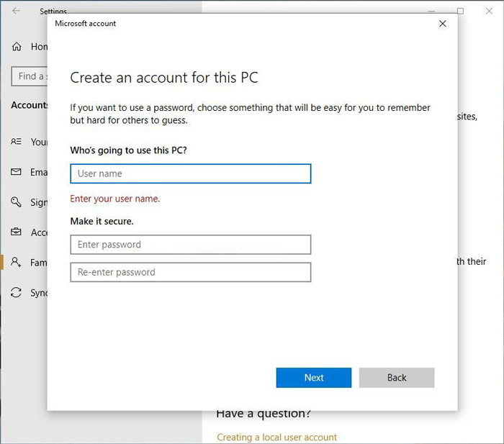Open Creating a local user account link

(x=276, y=437)
